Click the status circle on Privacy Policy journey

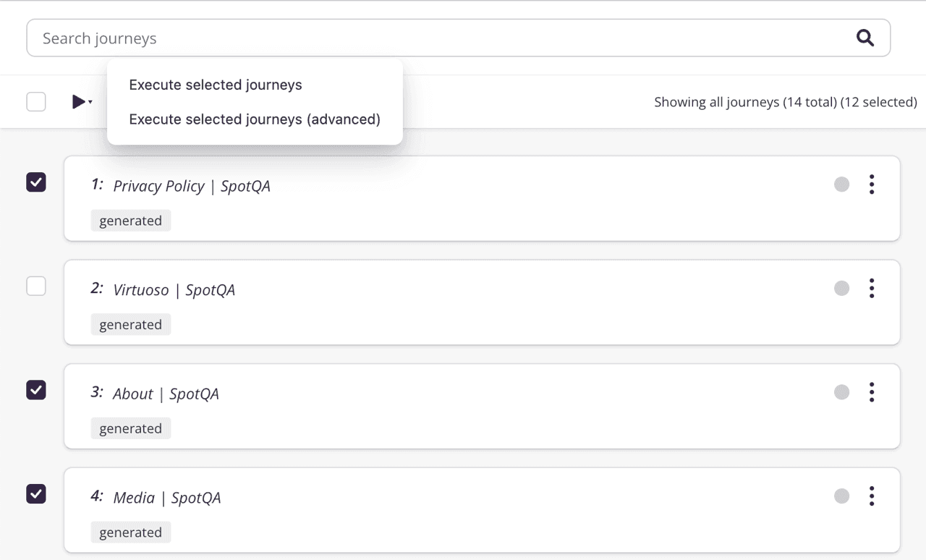(841, 184)
